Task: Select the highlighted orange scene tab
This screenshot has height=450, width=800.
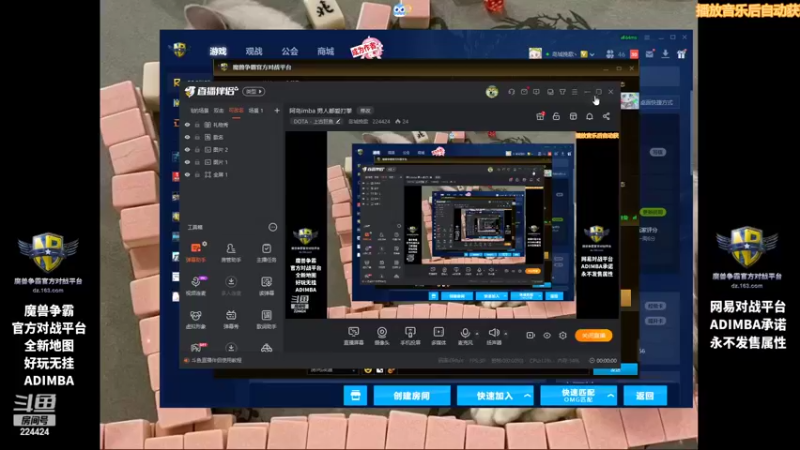Action: pos(236,110)
